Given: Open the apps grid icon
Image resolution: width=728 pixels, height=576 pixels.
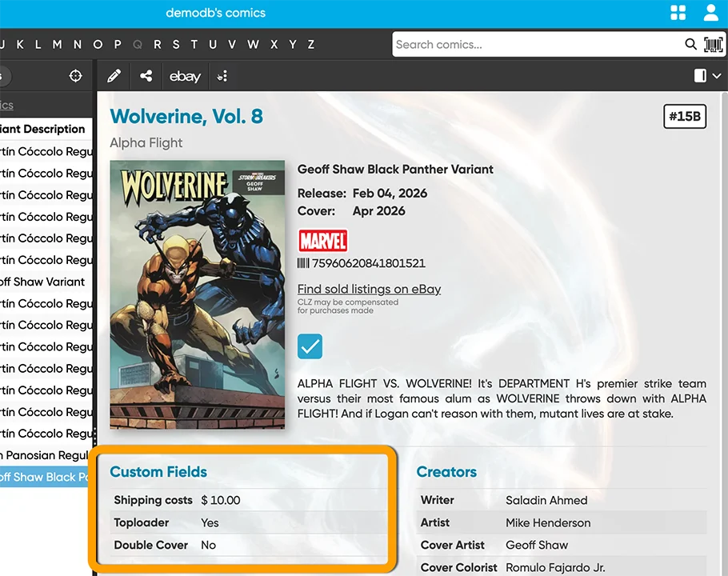Looking at the screenshot, I should (x=678, y=13).
